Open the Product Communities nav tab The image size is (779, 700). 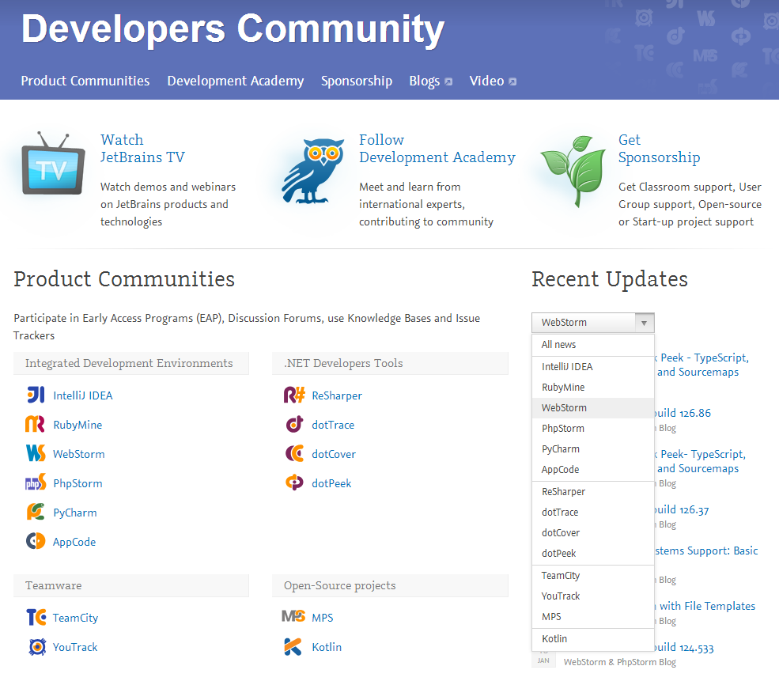(85, 81)
